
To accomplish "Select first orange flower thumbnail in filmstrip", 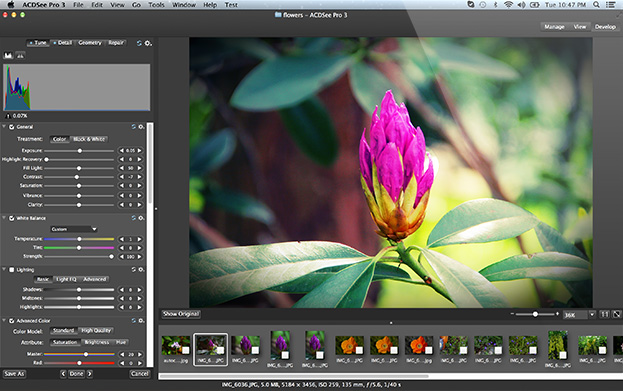I will pos(350,346).
